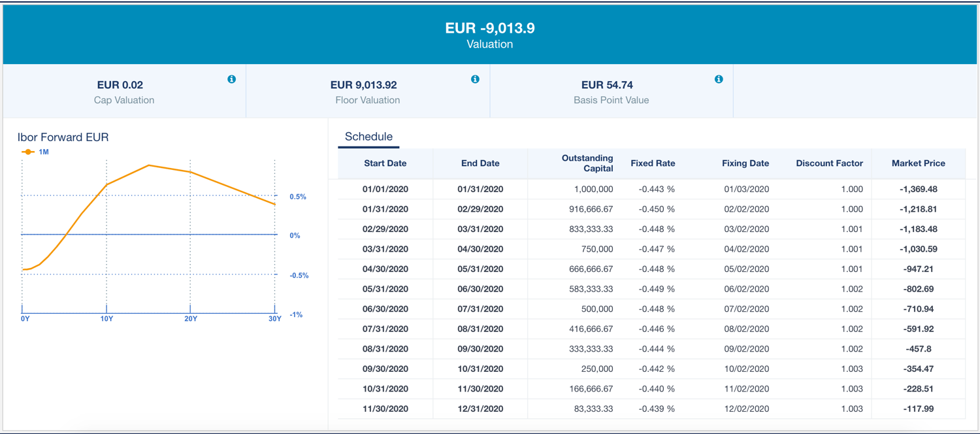Image resolution: width=980 pixels, height=434 pixels.
Task: Click the 10Y marker on chart axis
Action: coord(106,318)
